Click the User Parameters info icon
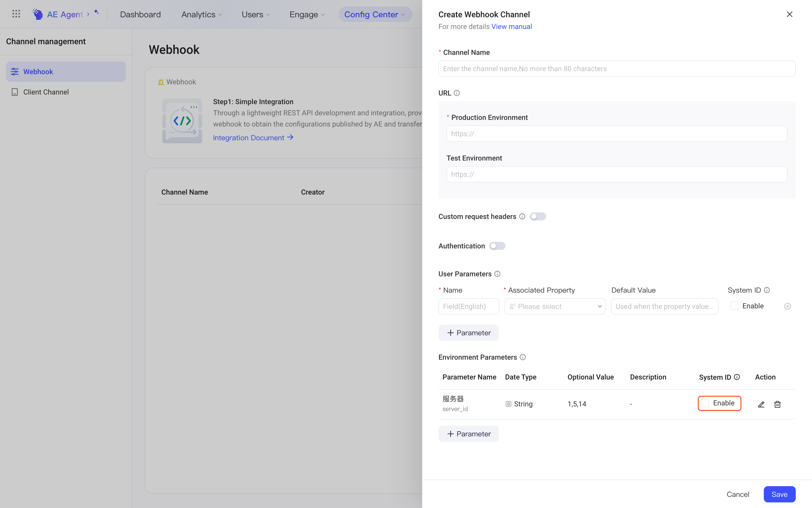The height and width of the screenshot is (508, 812). tap(497, 274)
